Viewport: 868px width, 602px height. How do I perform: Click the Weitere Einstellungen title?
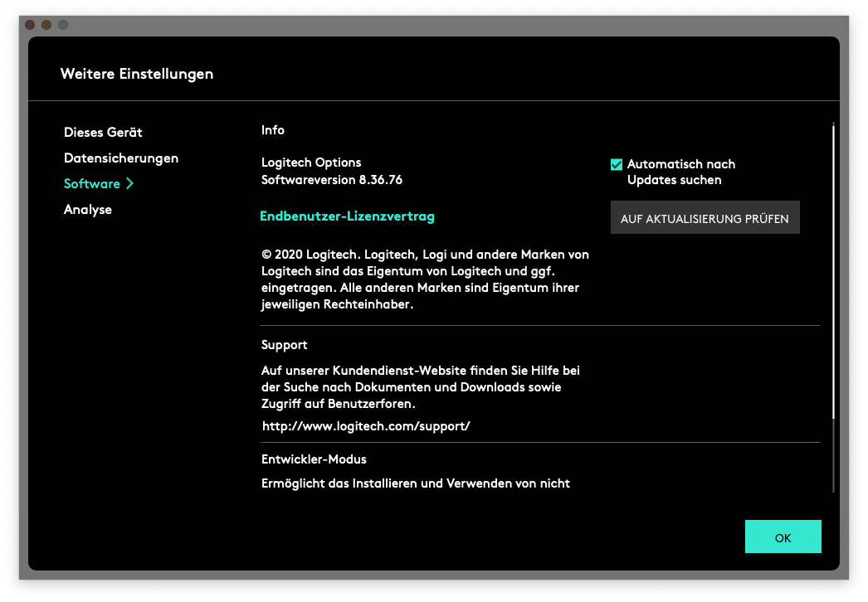[137, 74]
